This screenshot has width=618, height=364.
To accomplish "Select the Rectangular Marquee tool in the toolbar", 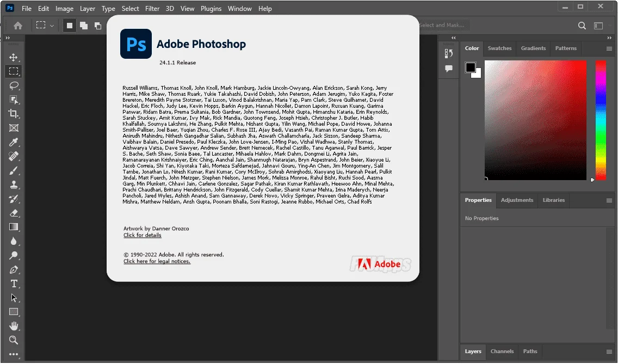I will tap(14, 71).
